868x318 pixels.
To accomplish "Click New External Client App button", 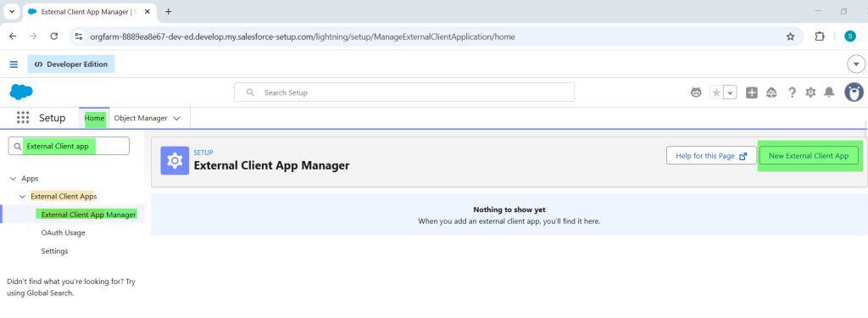I will click(x=808, y=156).
